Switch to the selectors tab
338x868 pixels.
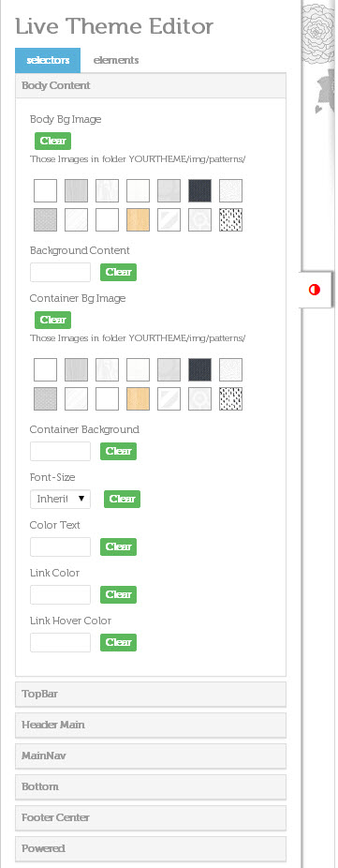48,60
